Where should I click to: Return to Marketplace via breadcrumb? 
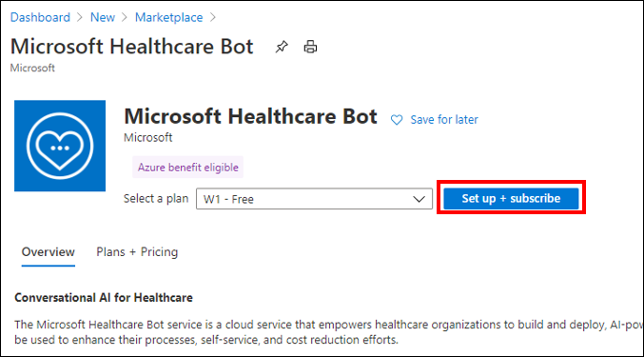click(168, 17)
